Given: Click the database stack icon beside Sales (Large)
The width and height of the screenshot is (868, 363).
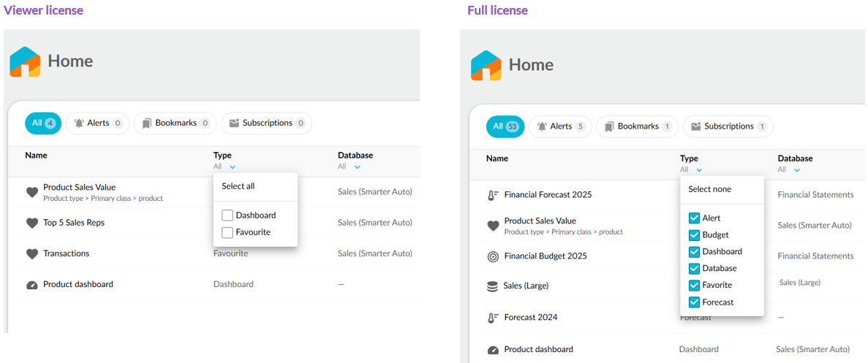Looking at the screenshot, I should pyautogui.click(x=493, y=286).
